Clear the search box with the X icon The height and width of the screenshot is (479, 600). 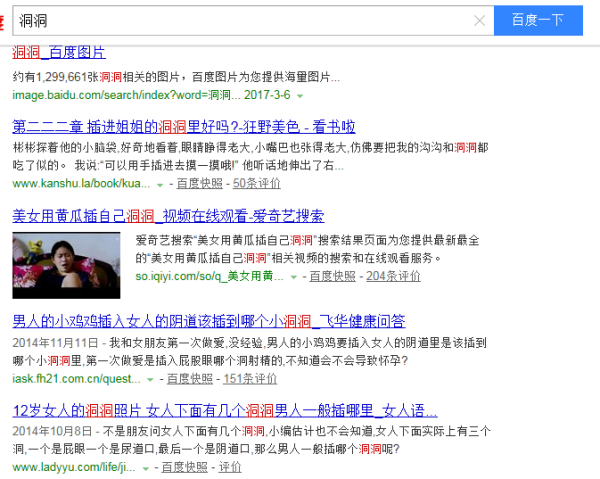(x=479, y=21)
